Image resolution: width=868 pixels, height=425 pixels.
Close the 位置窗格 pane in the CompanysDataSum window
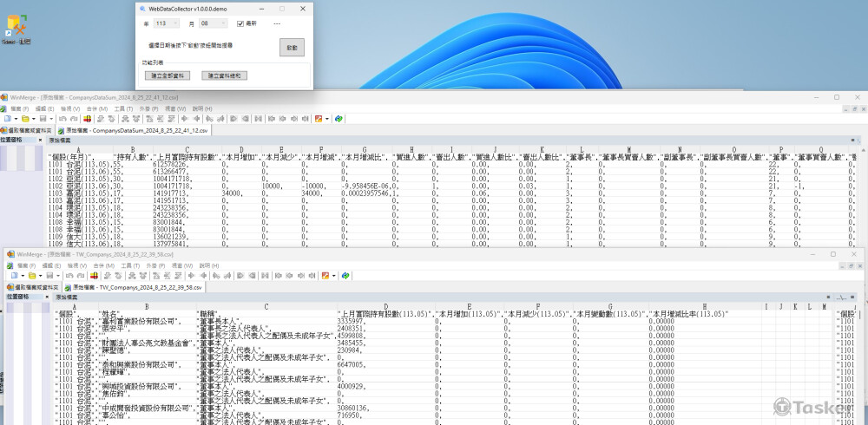[39, 139]
